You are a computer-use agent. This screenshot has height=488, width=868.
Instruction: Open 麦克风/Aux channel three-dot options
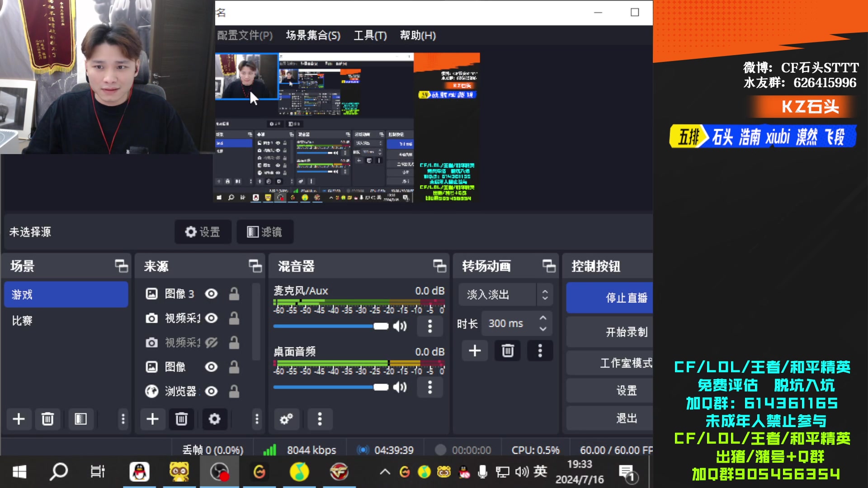(430, 326)
